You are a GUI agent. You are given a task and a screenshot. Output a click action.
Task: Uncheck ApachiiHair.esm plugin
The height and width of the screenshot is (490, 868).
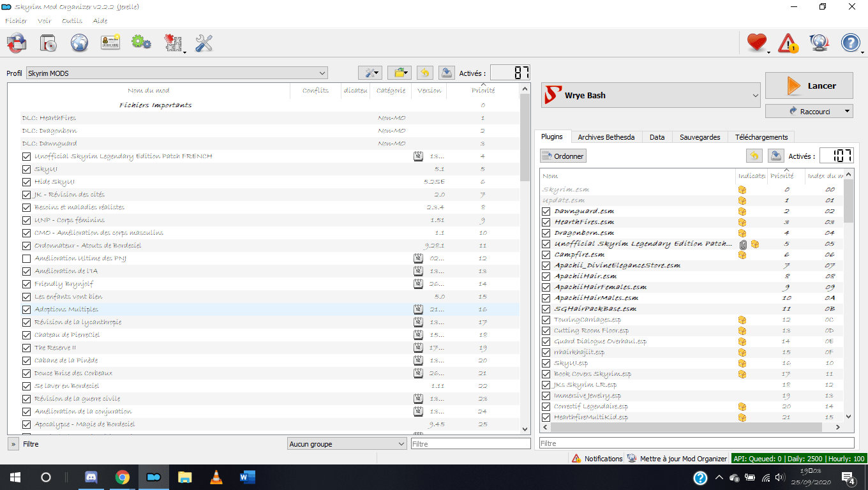click(x=546, y=276)
